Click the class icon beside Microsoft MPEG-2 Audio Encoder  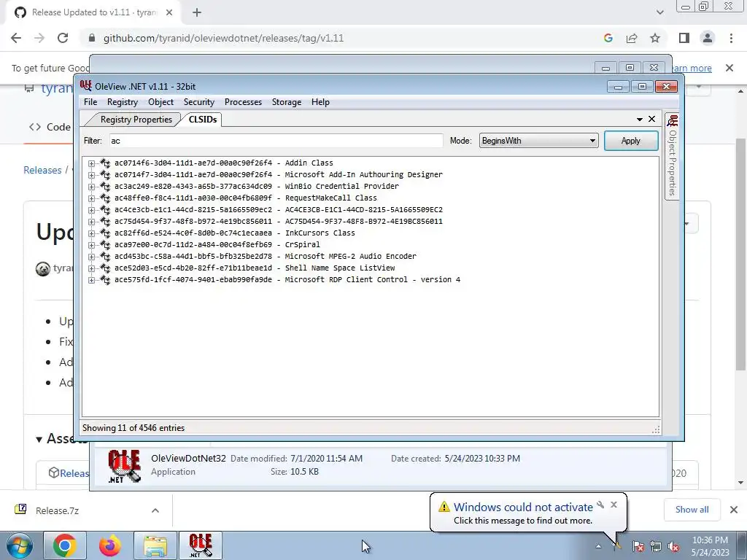coord(105,256)
